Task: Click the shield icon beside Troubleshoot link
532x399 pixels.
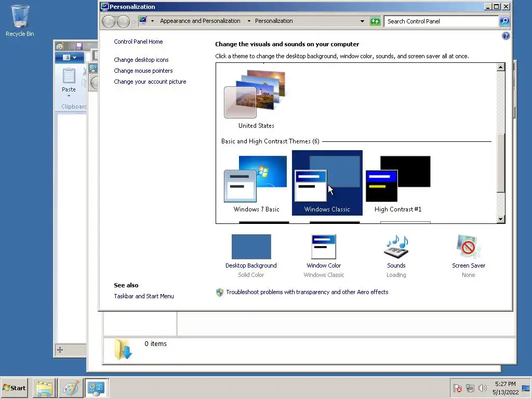Action: click(220, 292)
